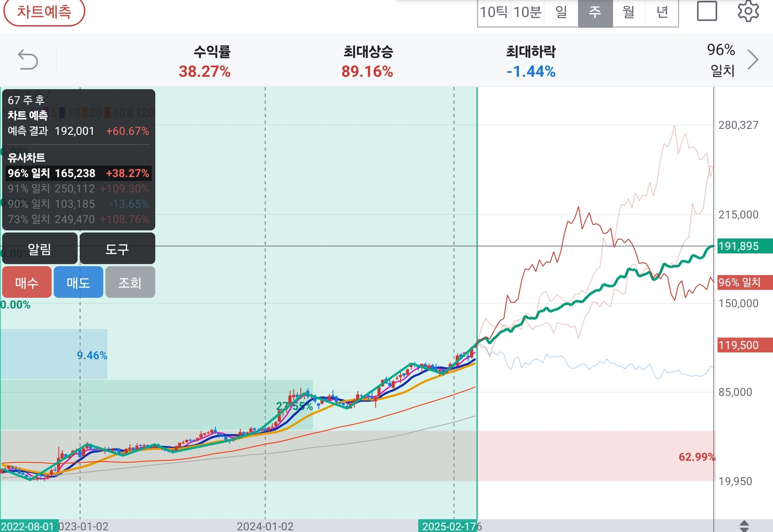Open the 알림 alert button
Screen dimensions: 773x532
click(x=40, y=249)
